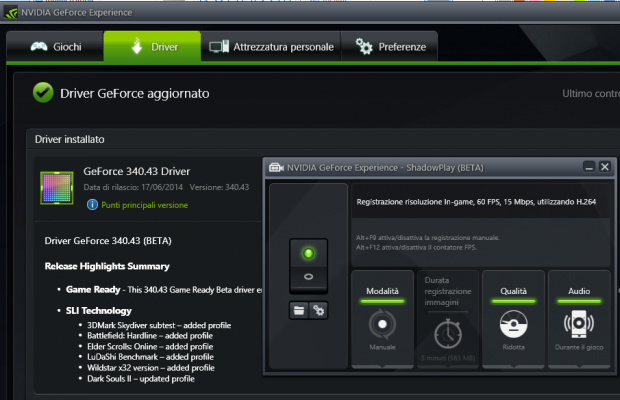Screen dimensions: 620x400
Task: Open the Modalità mode selector
Action: pos(382,319)
